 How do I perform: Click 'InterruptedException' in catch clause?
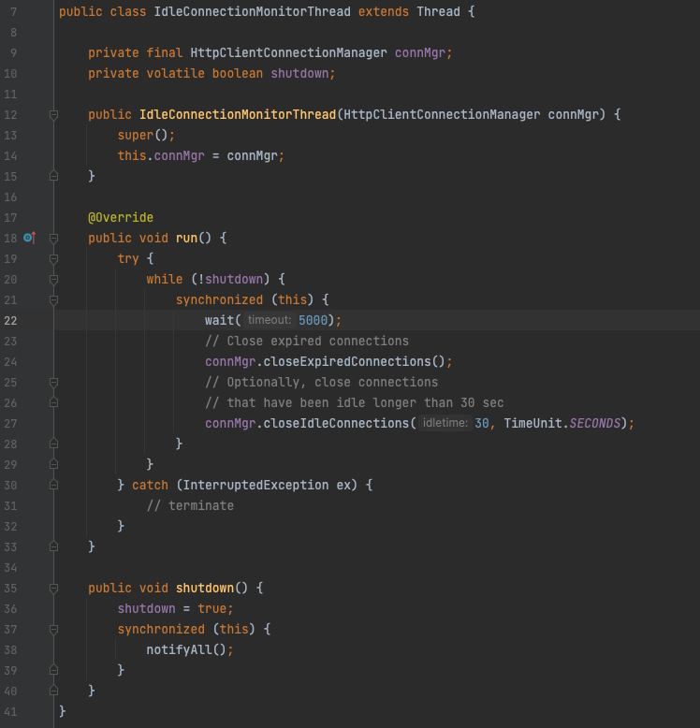click(x=255, y=486)
